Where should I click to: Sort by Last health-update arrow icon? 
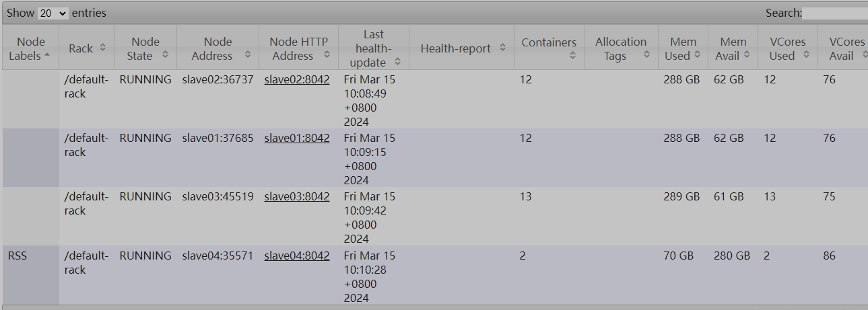[398, 62]
